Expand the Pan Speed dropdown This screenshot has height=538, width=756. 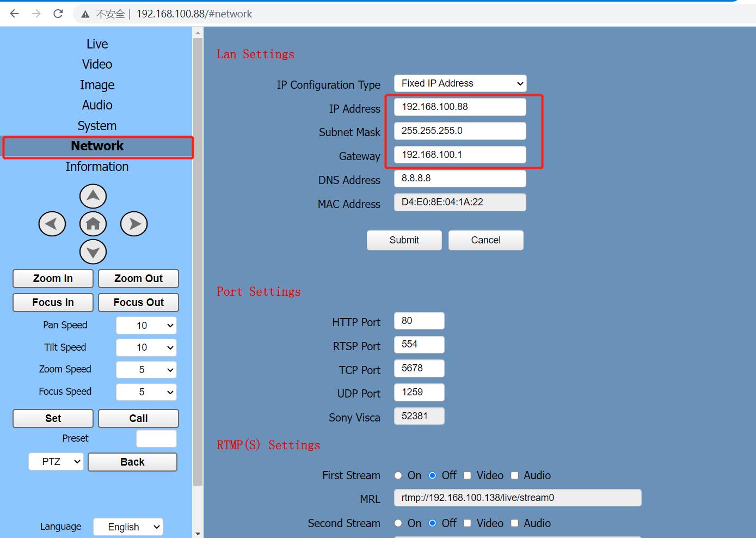(x=147, y=326)
